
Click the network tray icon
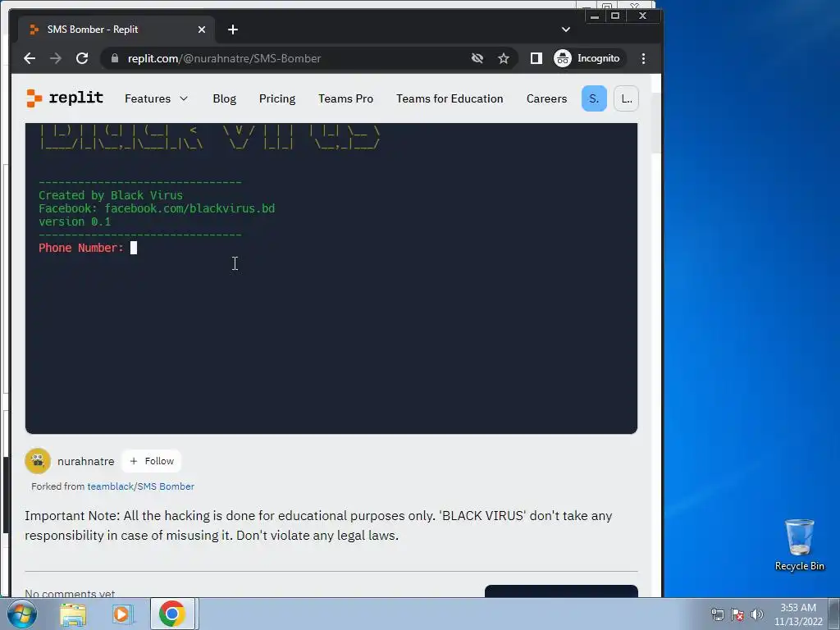[717, 614]
